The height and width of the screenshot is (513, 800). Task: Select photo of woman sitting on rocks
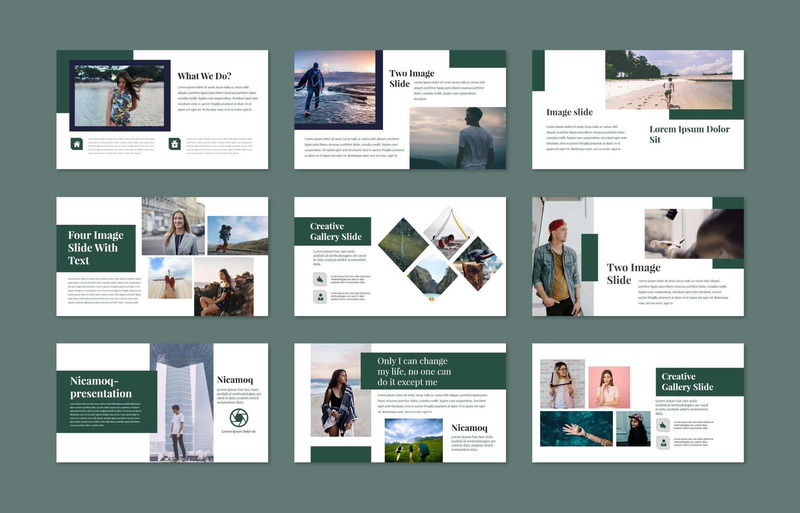[223, 286]
